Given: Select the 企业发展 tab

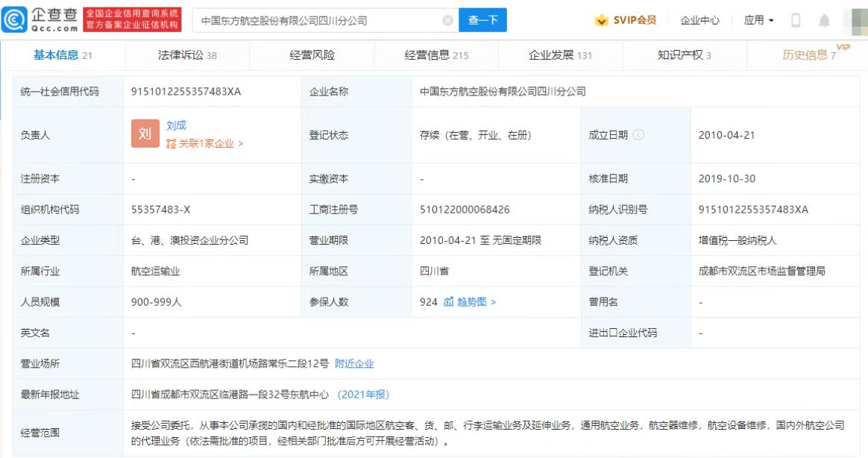Looking at the screenshot, I should click(560, 55).
